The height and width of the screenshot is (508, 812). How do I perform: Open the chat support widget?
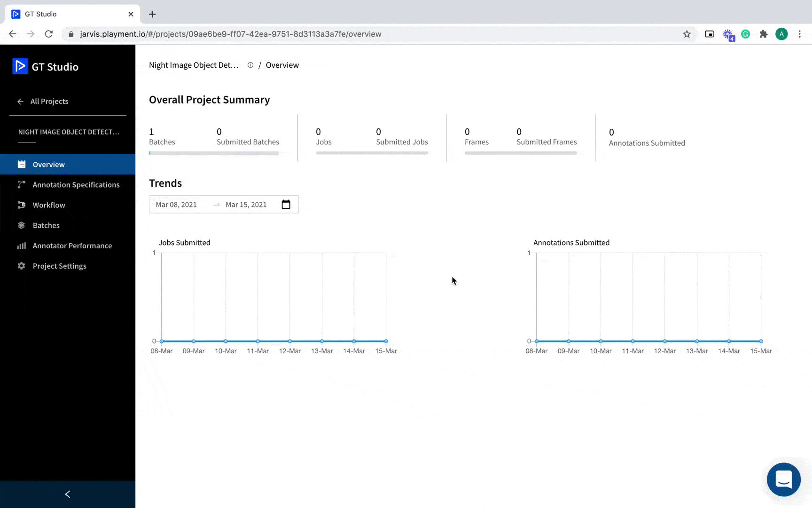click(783, 479)
